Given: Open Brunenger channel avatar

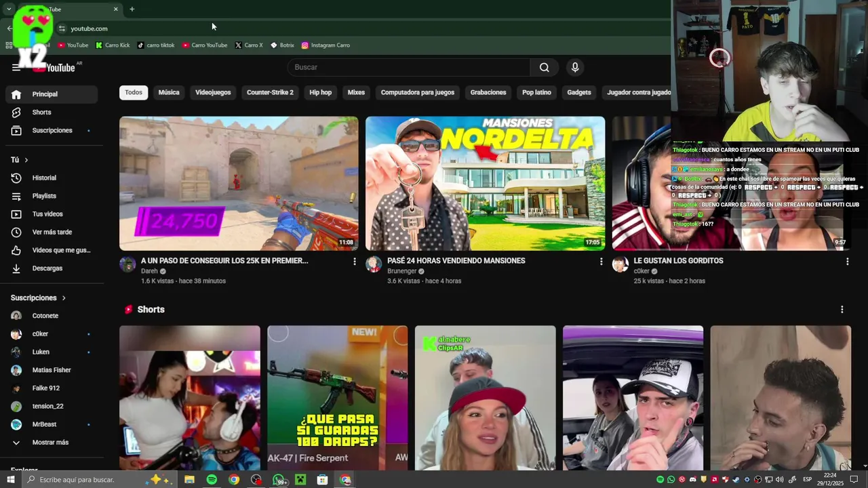Looking at the screenshot, I should coord(374,264).
